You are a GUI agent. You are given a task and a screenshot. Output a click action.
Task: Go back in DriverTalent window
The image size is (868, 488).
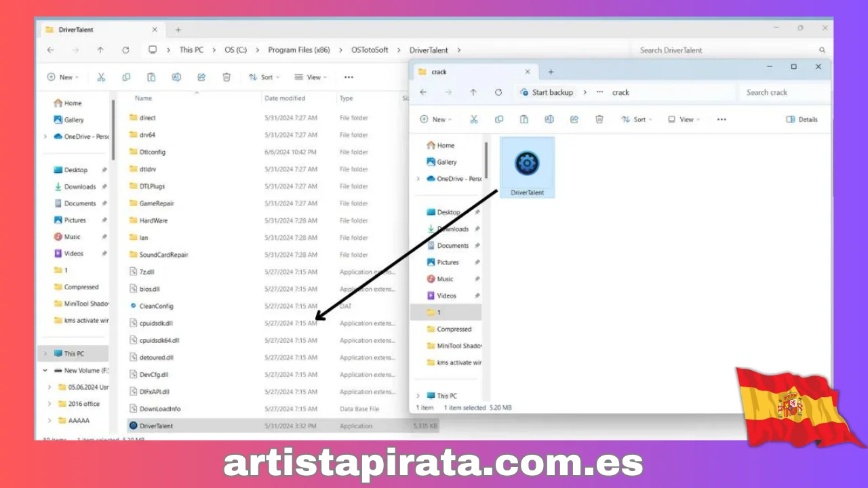click(50, 50)
